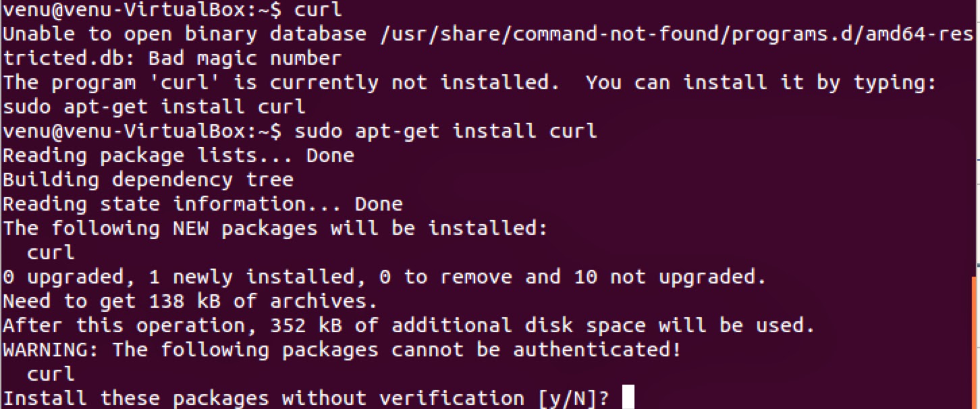
Task: Click 'curl' listed under NEW packages
Action: click(x=51, y=252)
